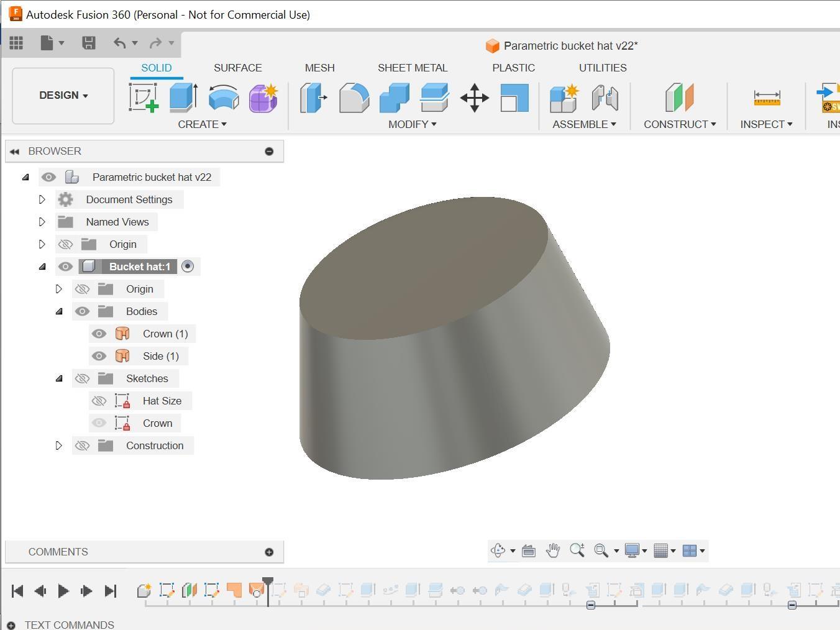Jump to timeline end
This screenshot has width=840, height=630.
111,591
